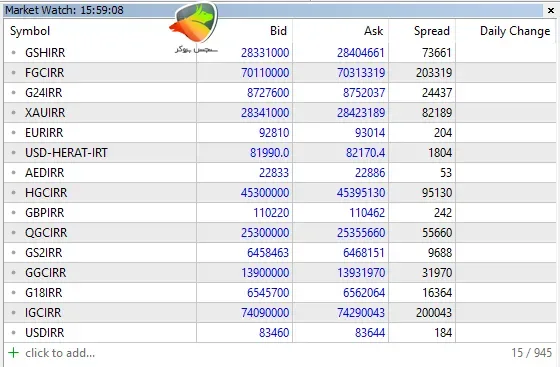The width and height of the screenshot is (560, 367).
Task: Click the dot icon beside GSHIRR
Action: pos(14,52)
